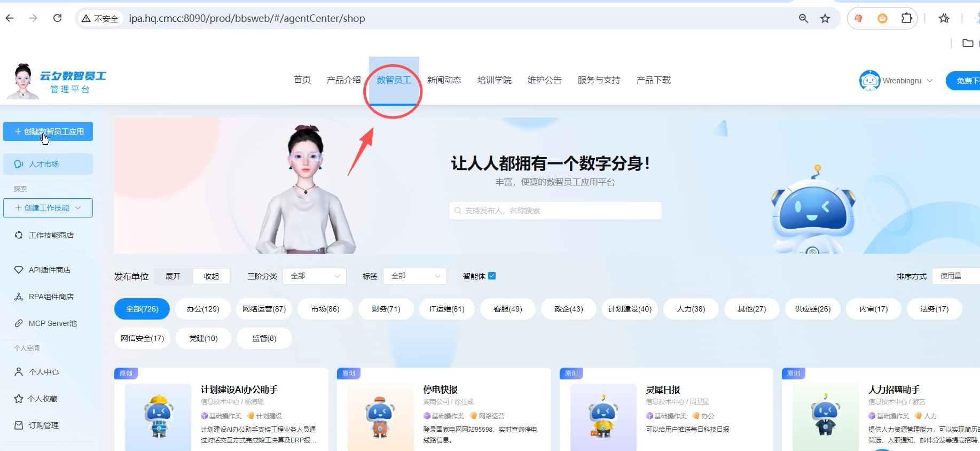Open RPA组件商店 in the sidebar
Viewport: 980px width, 451px height.
click(x=48, y=297)
